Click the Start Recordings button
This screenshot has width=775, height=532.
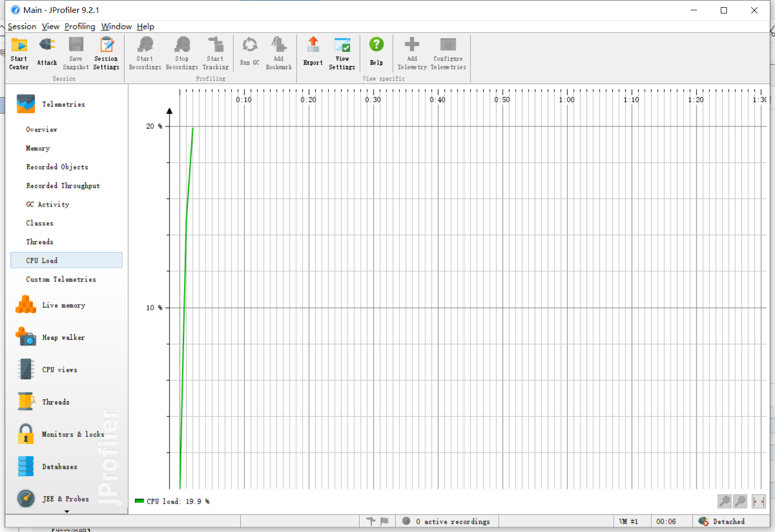click(x=145, y=53)
